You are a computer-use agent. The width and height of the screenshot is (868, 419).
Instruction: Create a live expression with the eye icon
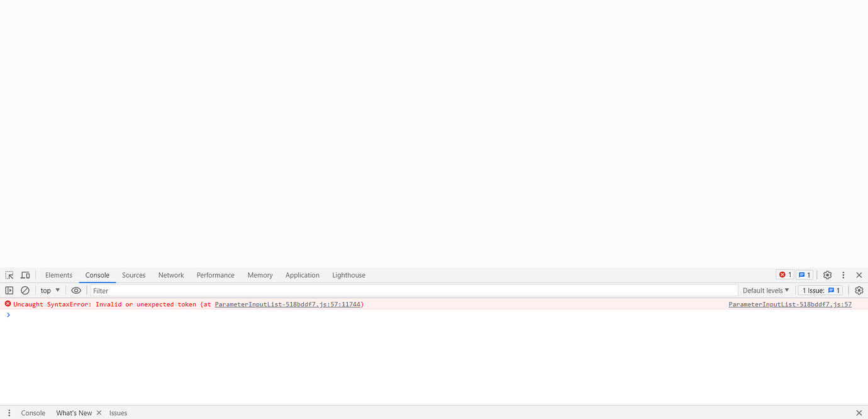coord(76,290)
